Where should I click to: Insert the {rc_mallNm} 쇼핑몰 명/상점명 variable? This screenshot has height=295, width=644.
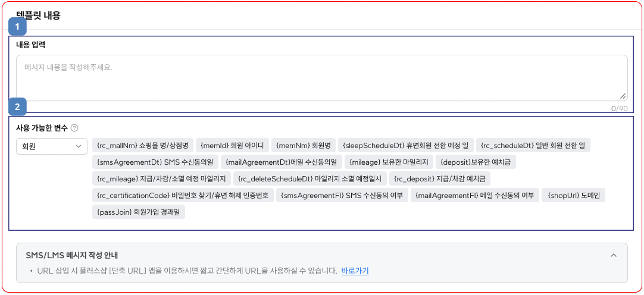[142, 145]
